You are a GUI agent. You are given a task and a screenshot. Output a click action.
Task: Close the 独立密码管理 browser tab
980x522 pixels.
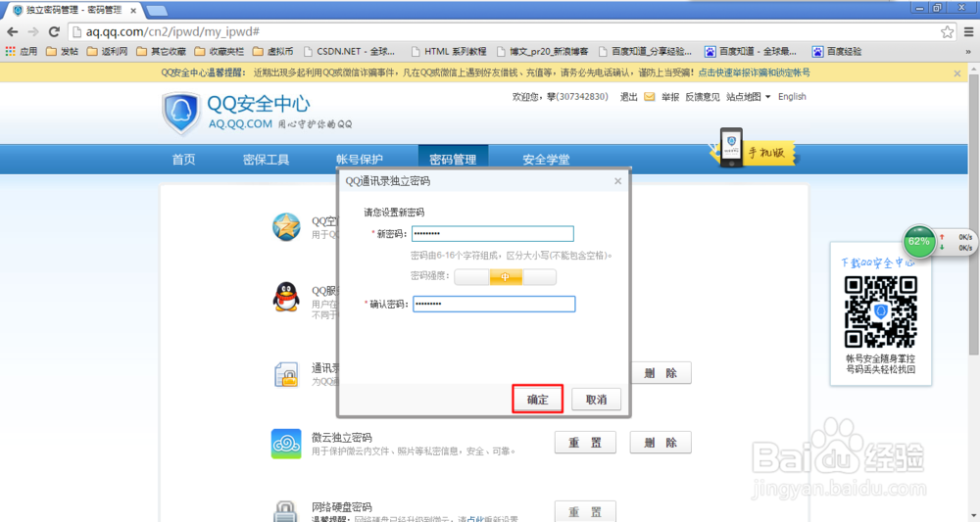[133, 11]
